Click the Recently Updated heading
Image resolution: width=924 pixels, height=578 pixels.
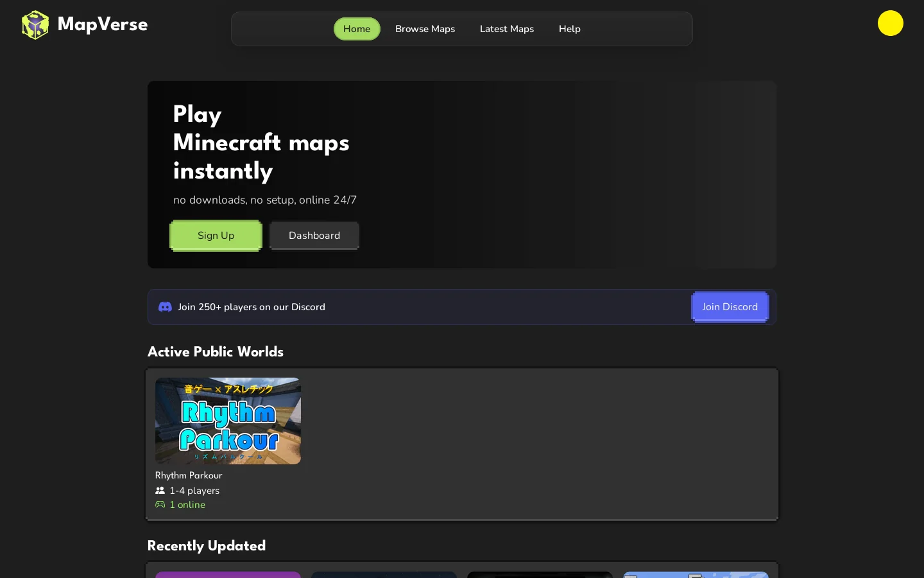[x=207, y=546]
